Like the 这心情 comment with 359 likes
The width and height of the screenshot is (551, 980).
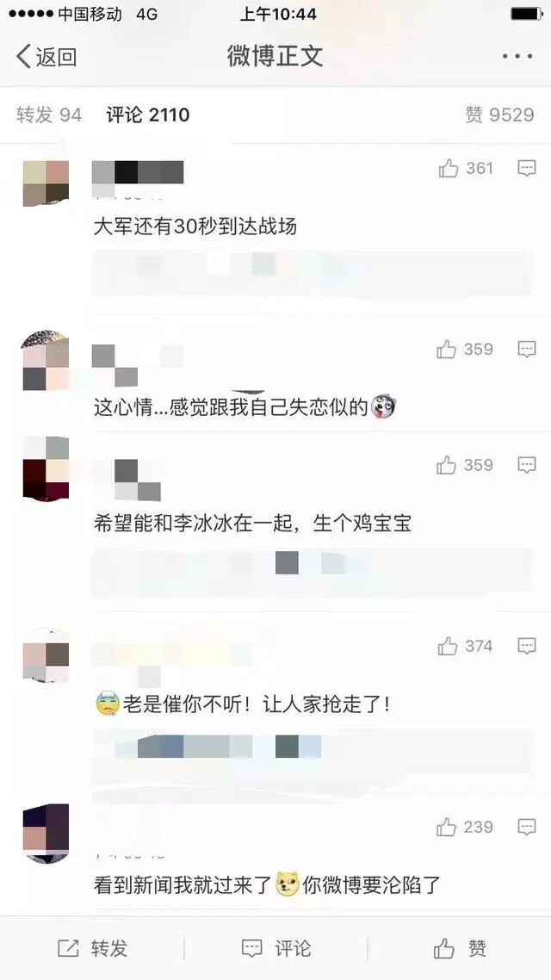click(x=464, y=350)
